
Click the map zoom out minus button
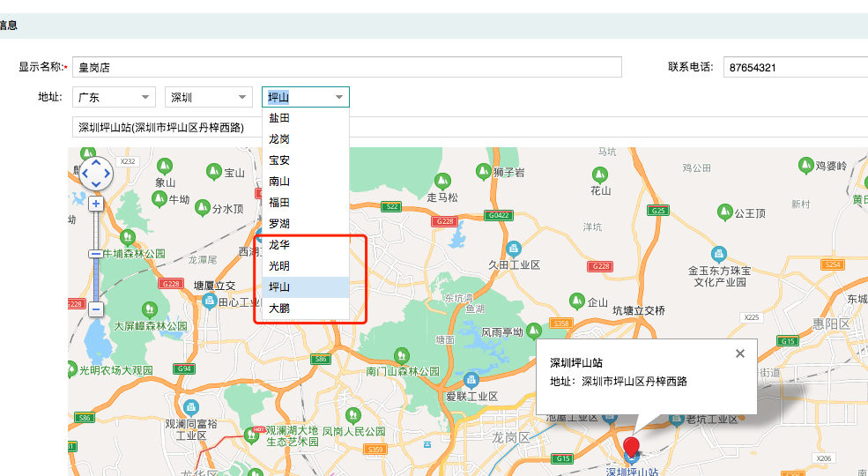pyautogui.click(x=96, y=309)
